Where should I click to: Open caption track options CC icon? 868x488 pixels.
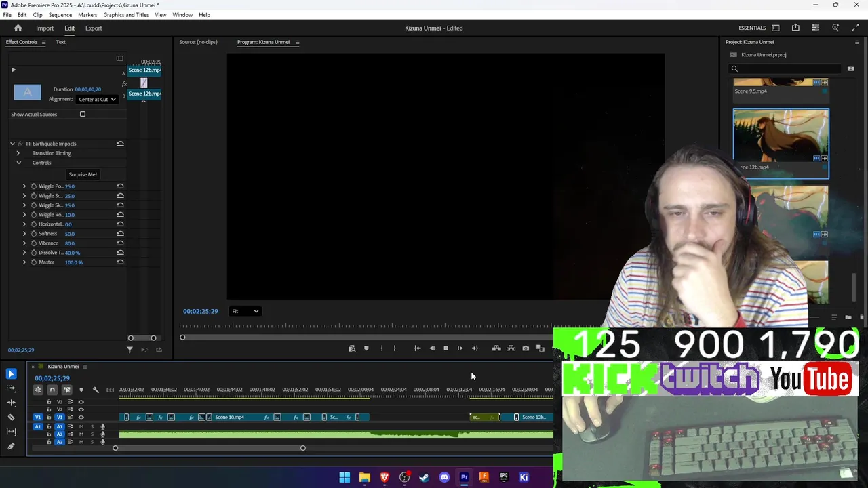110,390
